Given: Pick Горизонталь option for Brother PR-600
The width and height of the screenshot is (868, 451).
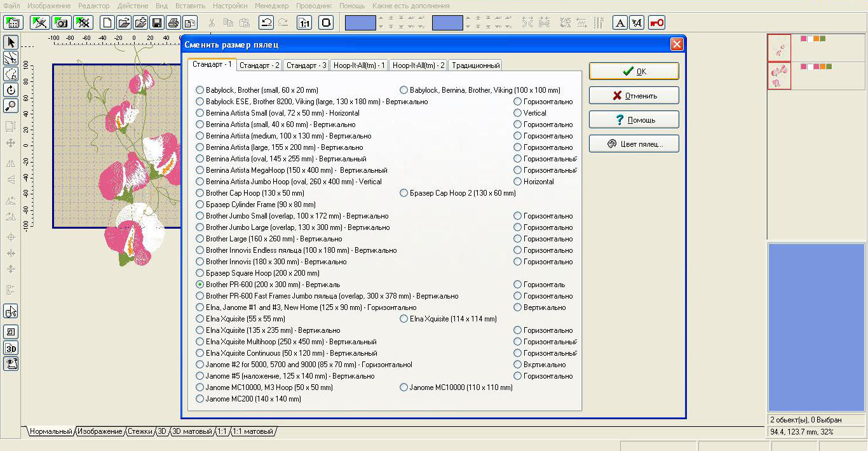Looking at the screenshot, I should pos(539,285).
